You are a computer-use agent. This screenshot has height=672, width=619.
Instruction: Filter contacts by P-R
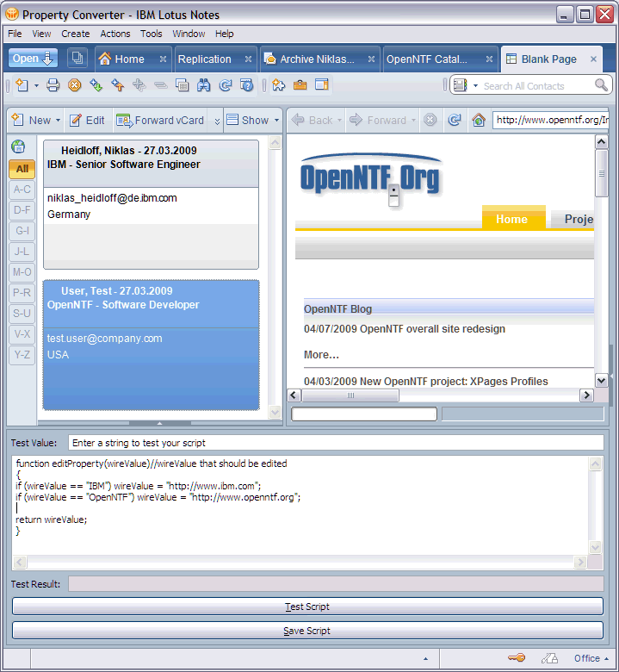(22, 292)
